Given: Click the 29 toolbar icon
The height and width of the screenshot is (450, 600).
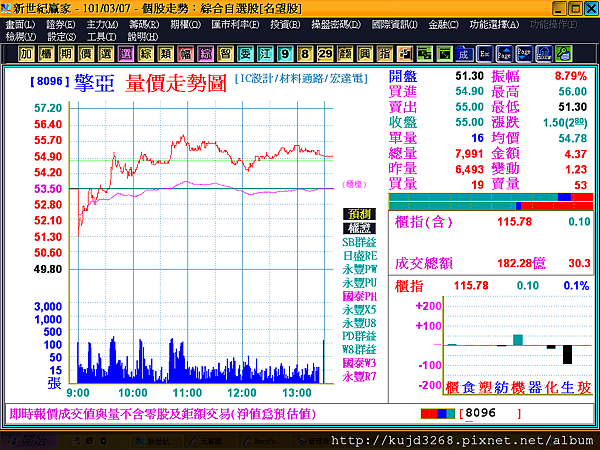Looking at the screenshot, I should 325,54.
